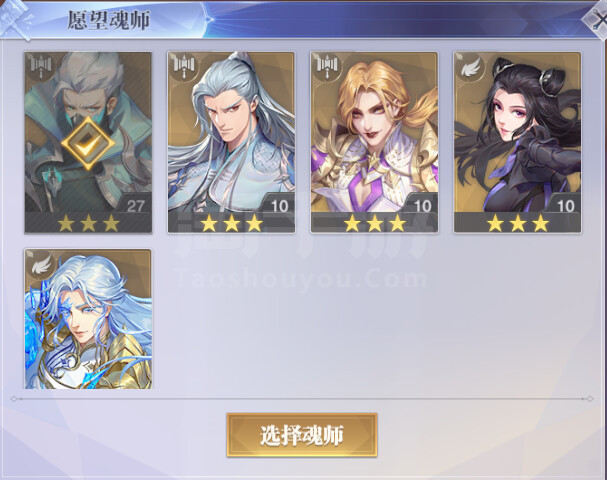Click class icon on masked hero card

coord(41,66)
